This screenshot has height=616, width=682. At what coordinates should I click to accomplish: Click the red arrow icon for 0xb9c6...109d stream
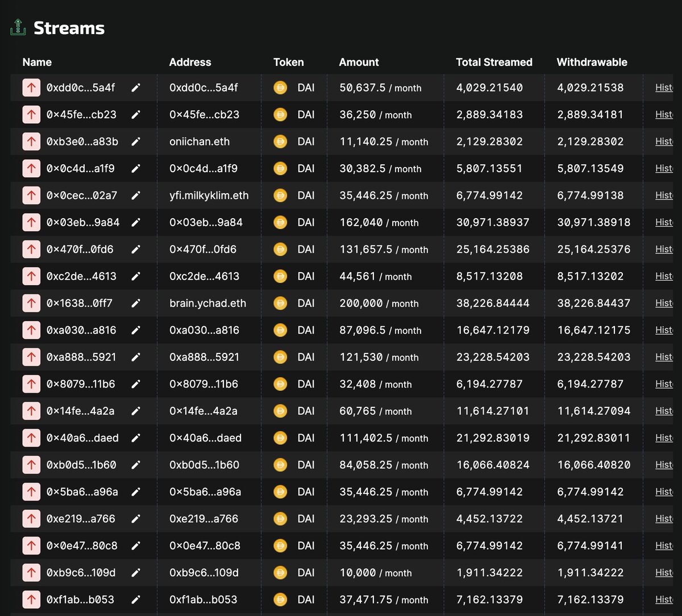click(31, 572)
